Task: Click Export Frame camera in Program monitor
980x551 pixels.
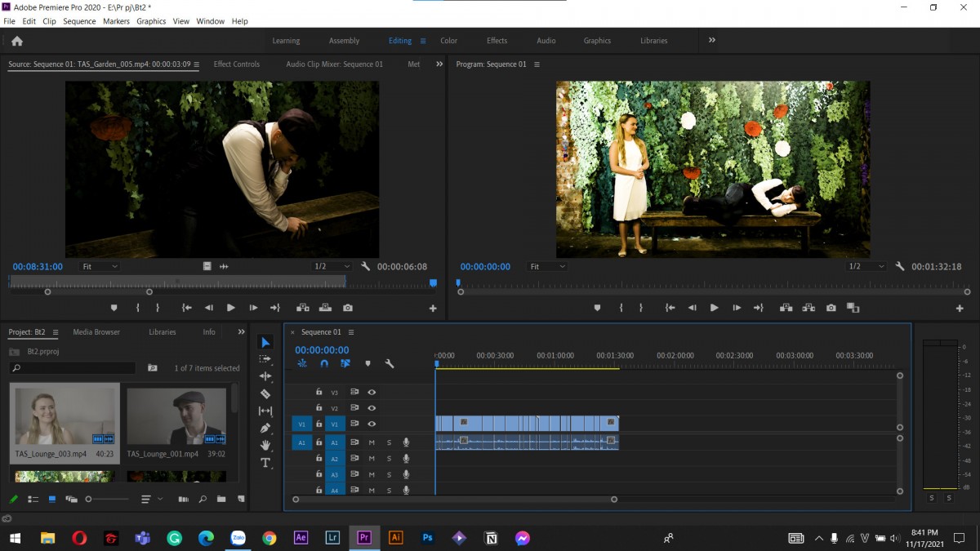Action: click(x=831, y=308)
